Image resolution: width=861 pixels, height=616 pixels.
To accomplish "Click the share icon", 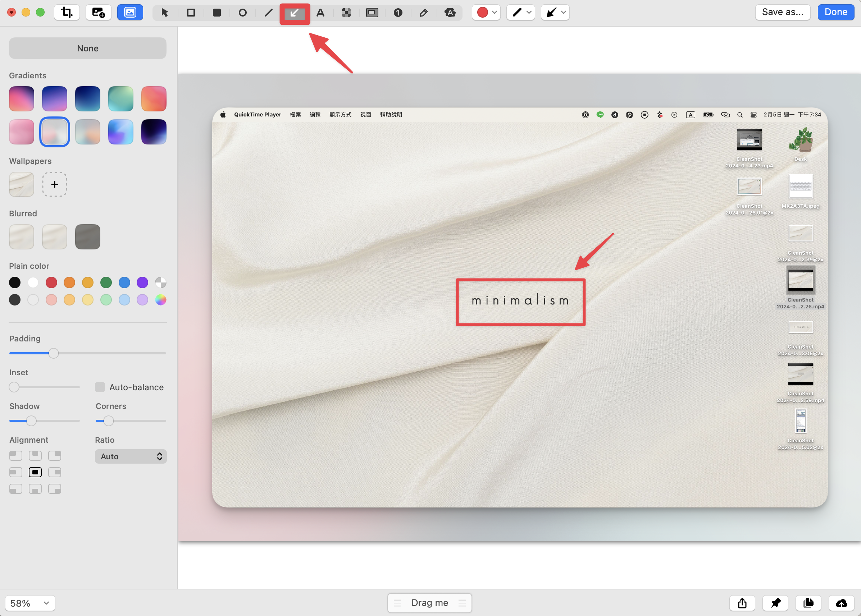I will coord(742,603).
